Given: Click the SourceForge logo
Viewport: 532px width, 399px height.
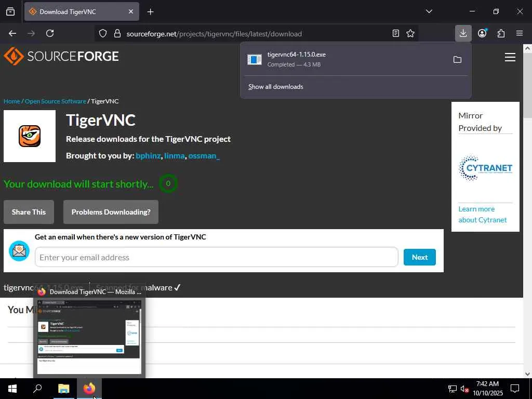Looking at the screenshot, I should click(61, 56).
